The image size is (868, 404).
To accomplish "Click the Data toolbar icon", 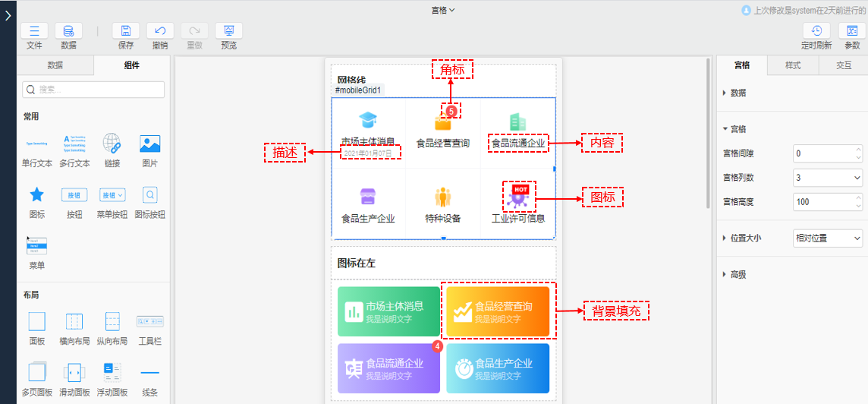I will point(68,31).
